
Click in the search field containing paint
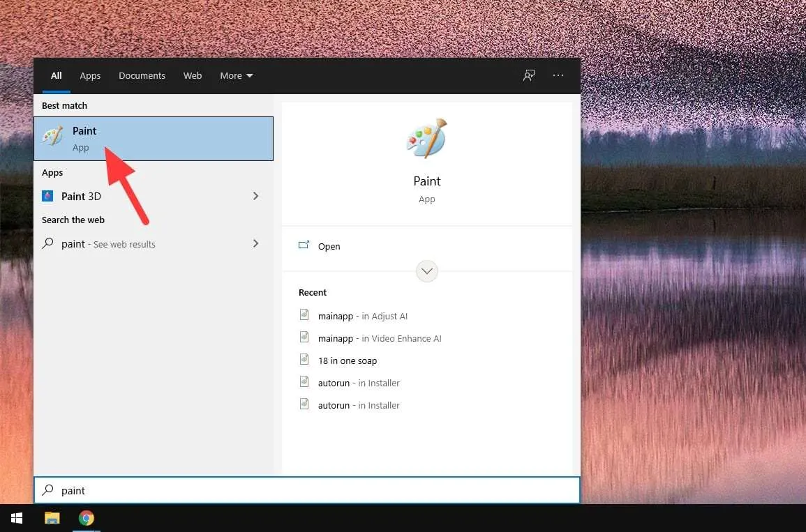pos(307,490)
